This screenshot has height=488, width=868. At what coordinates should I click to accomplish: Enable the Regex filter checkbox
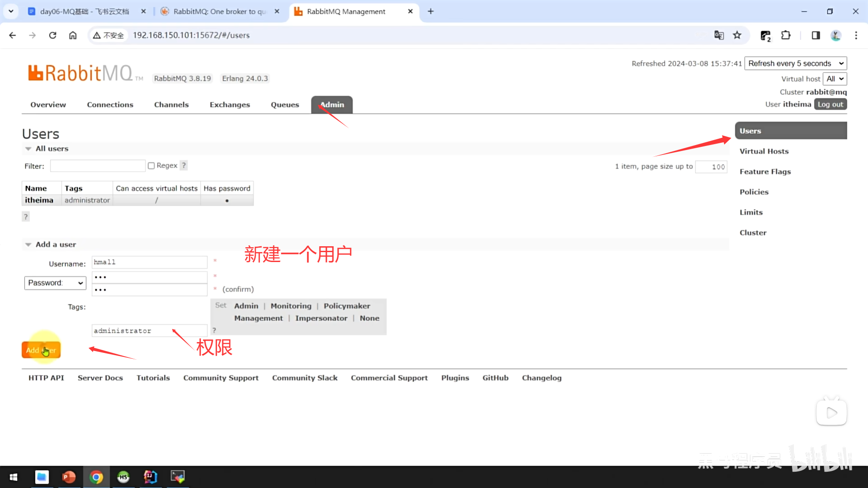pyautogui.click(x=151, y=166)
